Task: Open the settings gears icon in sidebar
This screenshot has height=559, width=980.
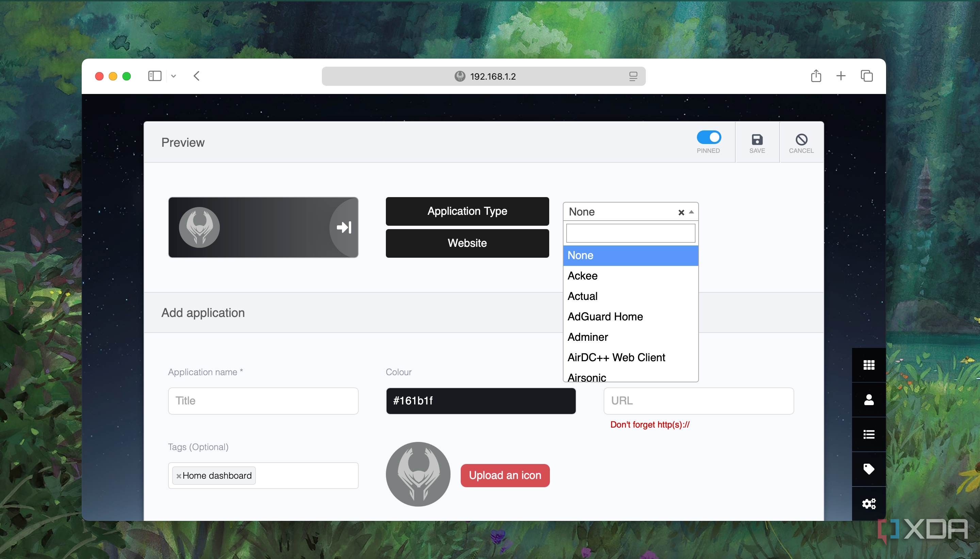Action: tap(869, 503)
